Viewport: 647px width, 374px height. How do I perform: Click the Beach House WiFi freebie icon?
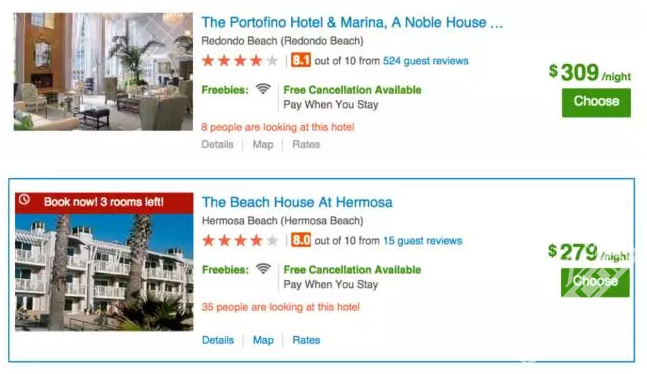point(263,268)
